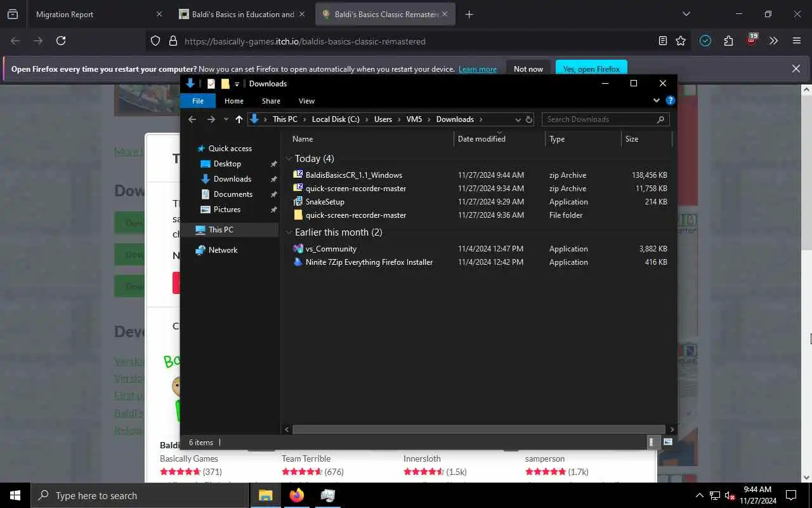Switch to Baldi's Basics in Education tab
The width and height of the screenshot is (812, 508).
click(242, 14)
